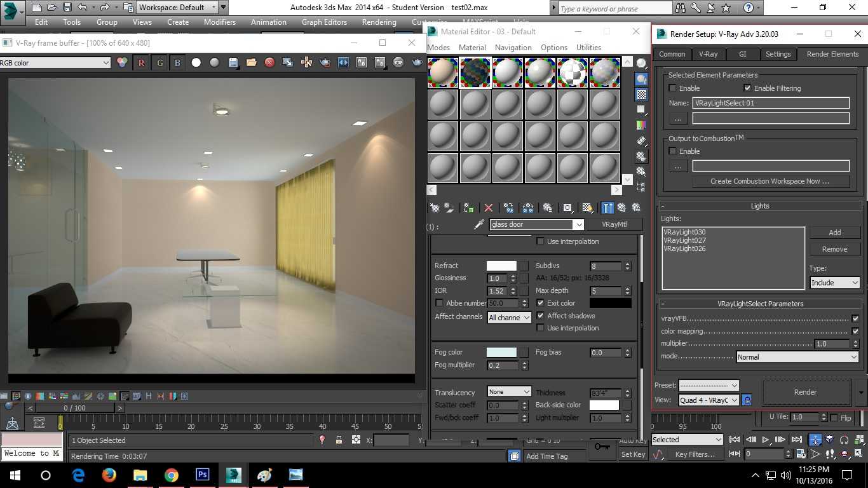Screen dimensions: 868x488
Task: Open Render Setup Preset dropdown
Action: click(x=709, y=385)
